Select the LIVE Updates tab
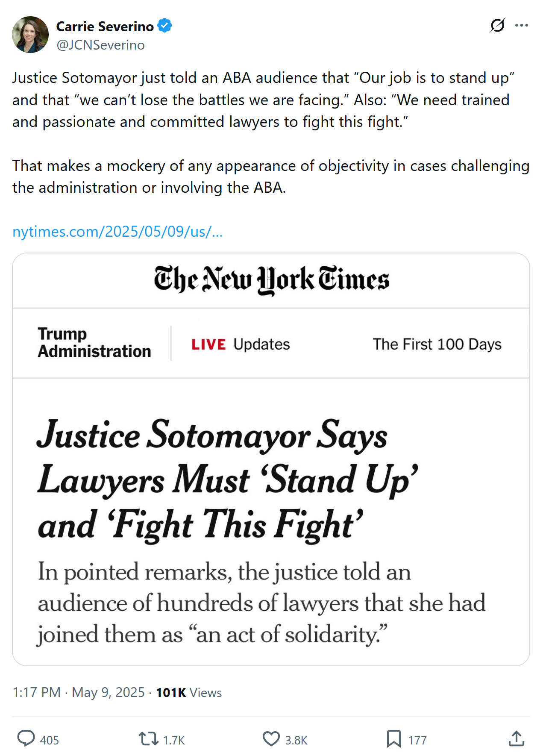 point(241,344)
